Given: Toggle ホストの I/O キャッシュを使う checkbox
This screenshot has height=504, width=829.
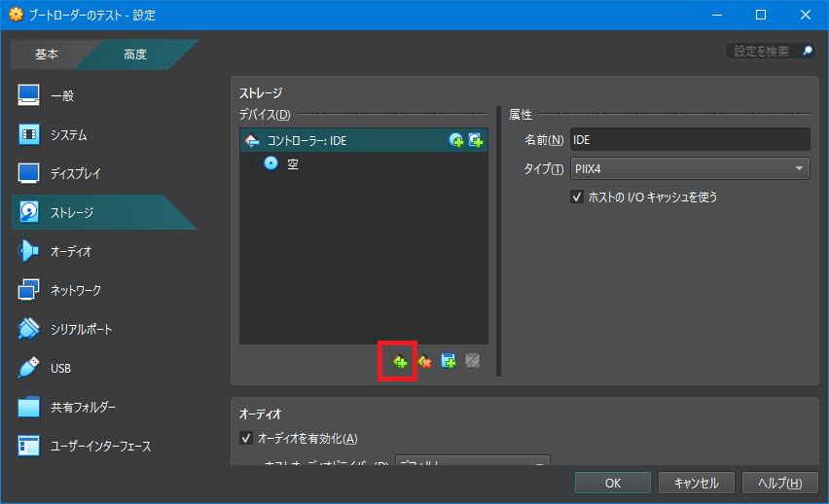Looking at the screenshot, I should pyautogui.click(x=577, y=197).
